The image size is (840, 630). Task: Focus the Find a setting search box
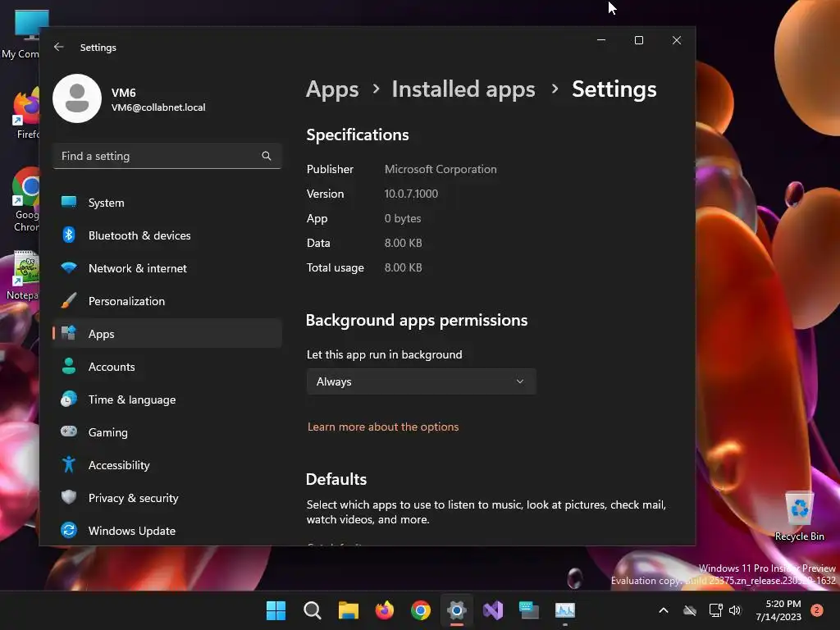(x=167, y=156)
